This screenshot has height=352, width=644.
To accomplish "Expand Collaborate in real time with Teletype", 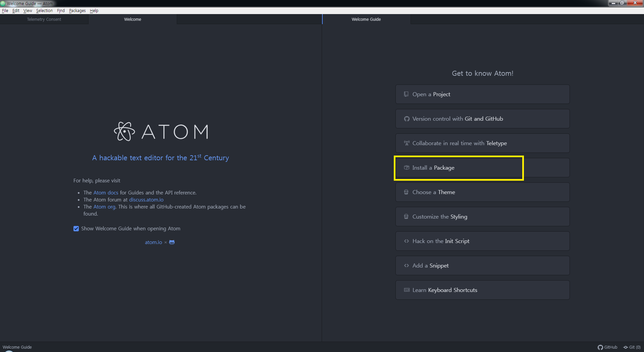I will coord(482,143).
